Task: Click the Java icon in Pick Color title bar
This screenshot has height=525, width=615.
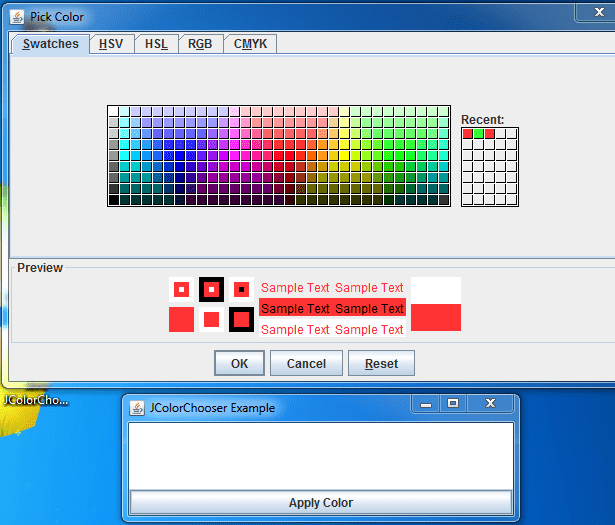Action: [17, 17]
